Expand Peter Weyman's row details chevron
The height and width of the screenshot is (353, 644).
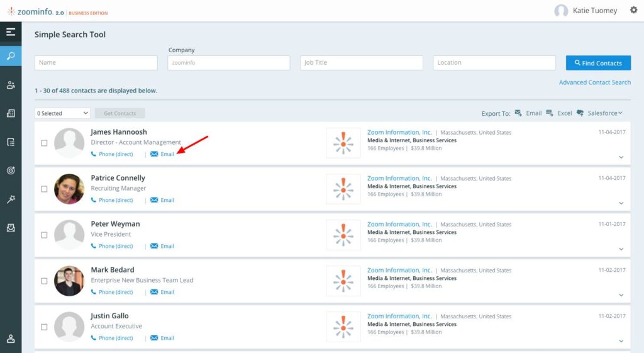pos(621,249)
